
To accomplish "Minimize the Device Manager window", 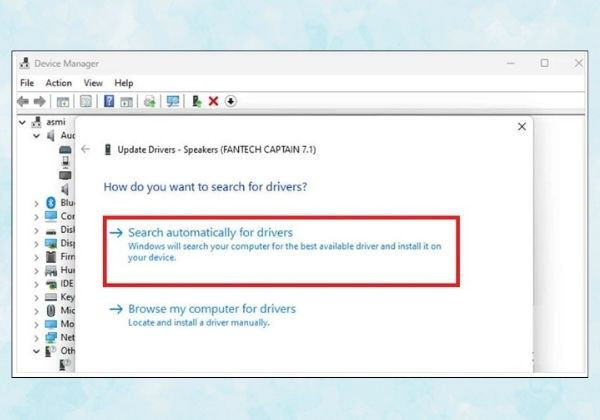I will pyautogui.click(x=510, y=63).
